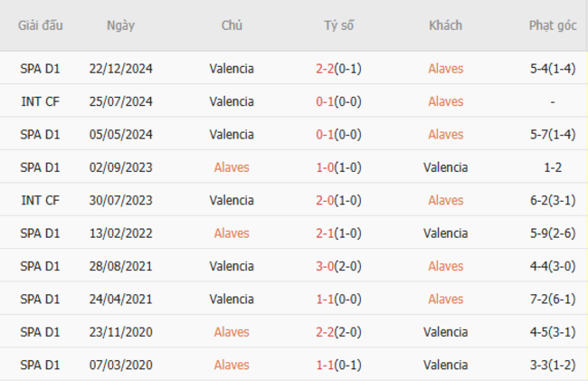
Task: Open the 0-1 score from 25/07/2024
Action: (325, 101)
